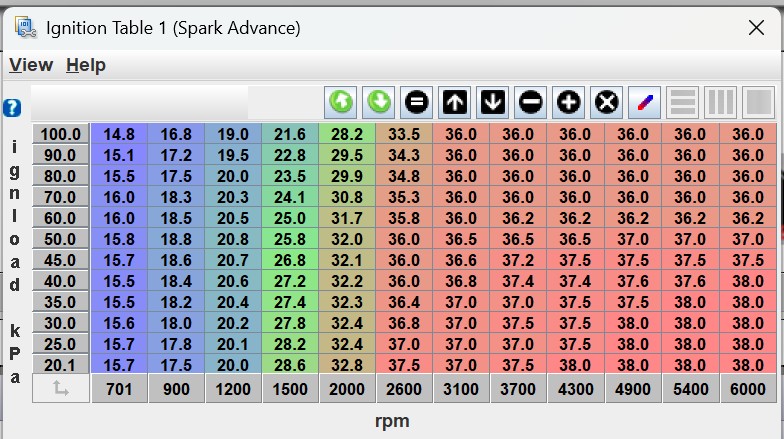Select the 1500 rpm axis bin
This screenshot has height=439, width=784.
coord(290,388)
